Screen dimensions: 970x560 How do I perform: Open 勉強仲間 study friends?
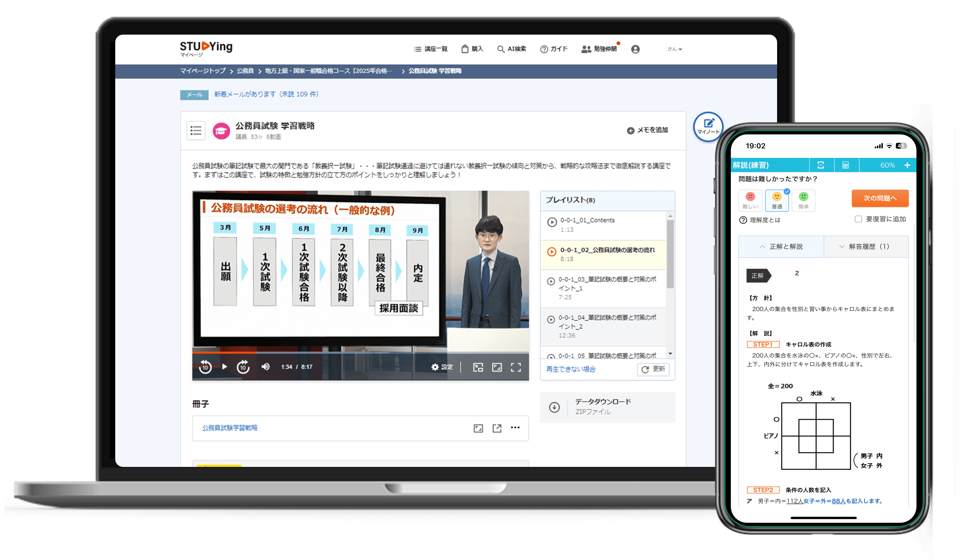[599, 49]
